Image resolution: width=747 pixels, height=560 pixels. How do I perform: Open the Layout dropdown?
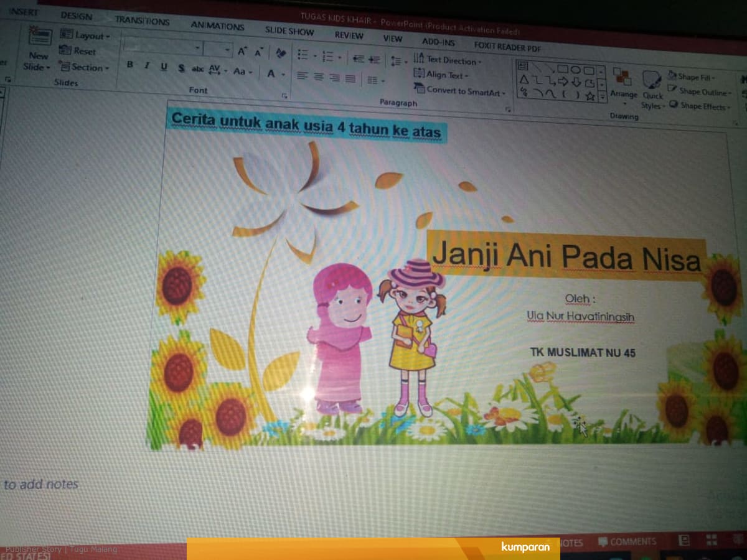[85, 35]
